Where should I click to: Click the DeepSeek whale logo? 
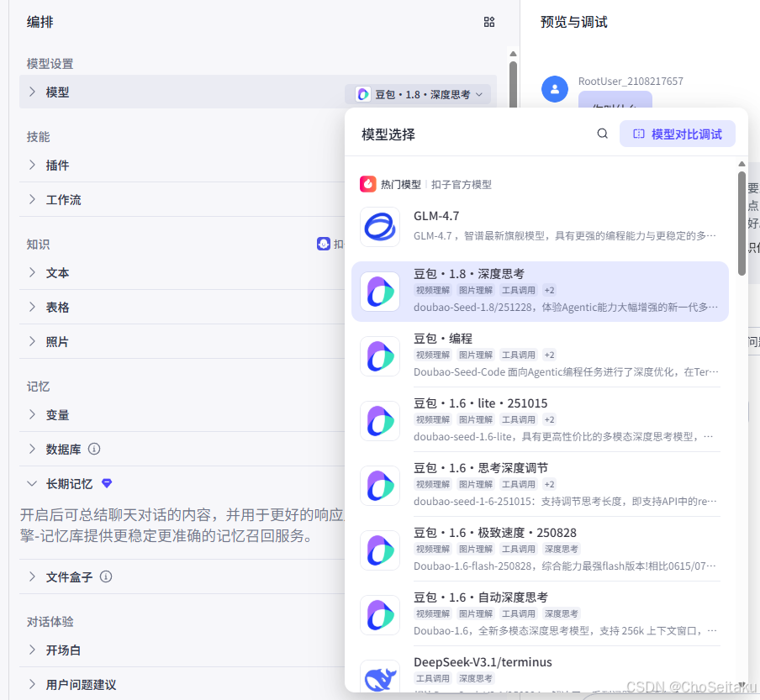pos(380,677)
